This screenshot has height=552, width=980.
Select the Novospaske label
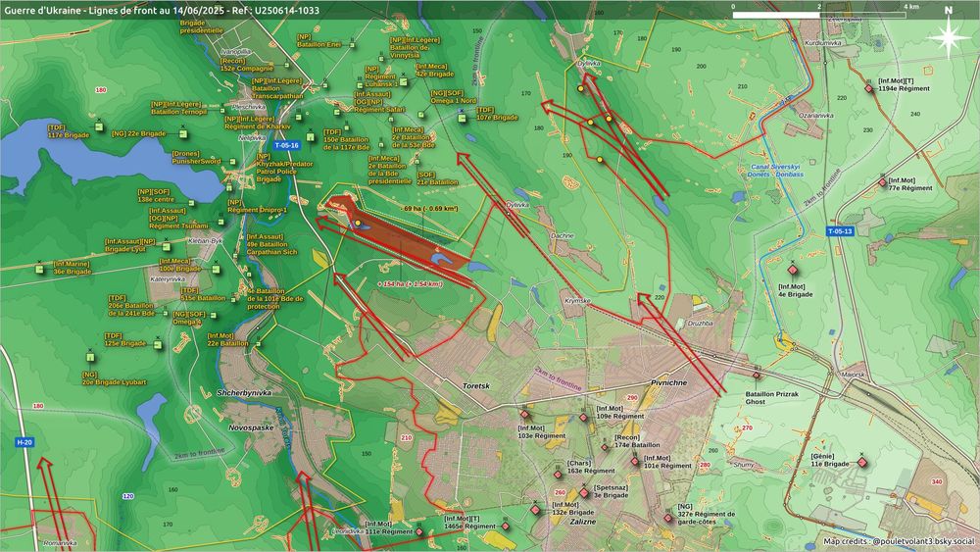(251, 427)
